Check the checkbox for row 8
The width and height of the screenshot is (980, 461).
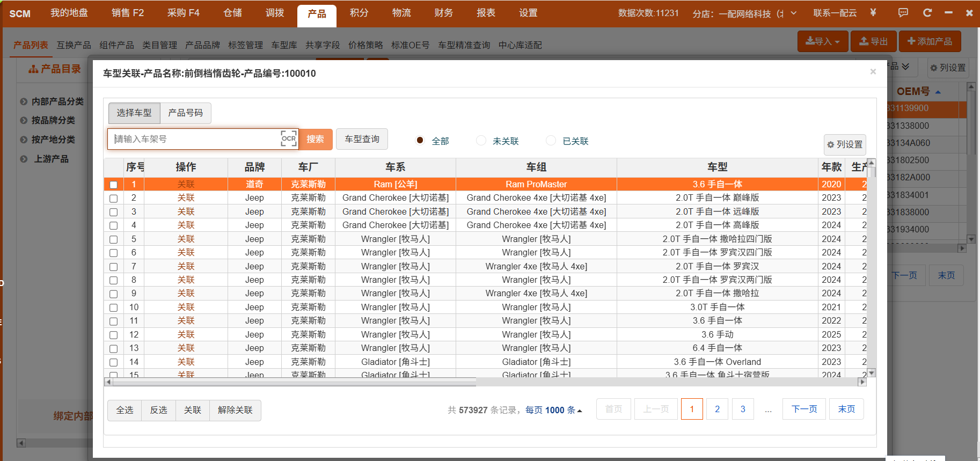(x=113, y=280)
